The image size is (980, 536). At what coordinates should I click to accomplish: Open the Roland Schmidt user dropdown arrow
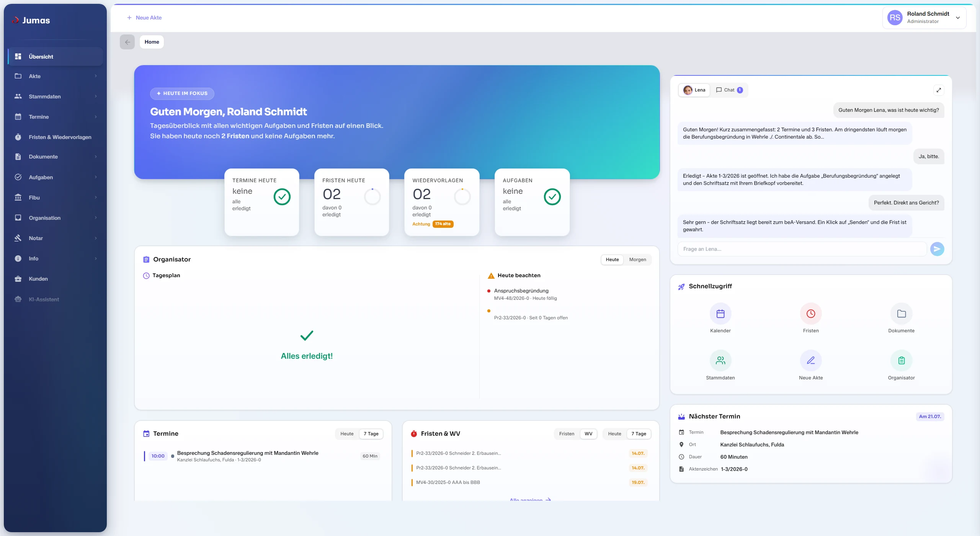click(x=957, y=18)
